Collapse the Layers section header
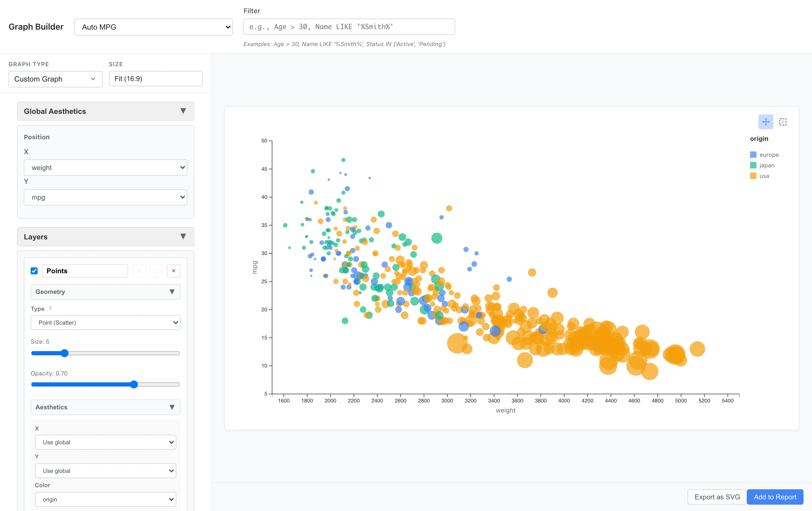The width and height of the screenshot is (812, 511). point(183,236)
